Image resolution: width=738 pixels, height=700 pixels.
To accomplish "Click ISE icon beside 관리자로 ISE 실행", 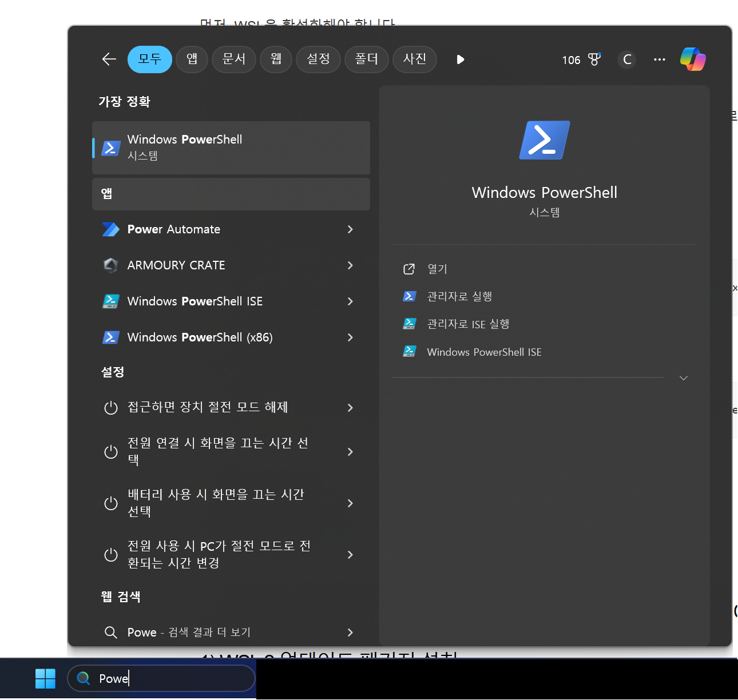I will pos(409,324).
